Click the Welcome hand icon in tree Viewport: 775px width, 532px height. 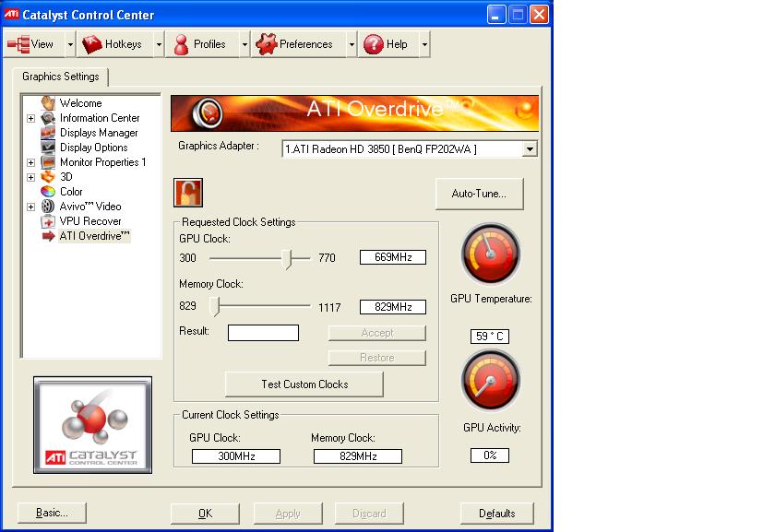click(x=48, y=103)
